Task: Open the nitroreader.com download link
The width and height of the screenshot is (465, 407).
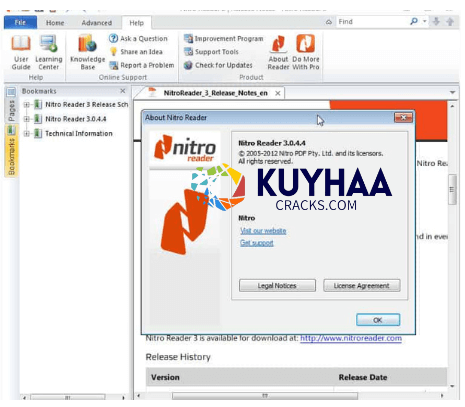Action: 351,338
